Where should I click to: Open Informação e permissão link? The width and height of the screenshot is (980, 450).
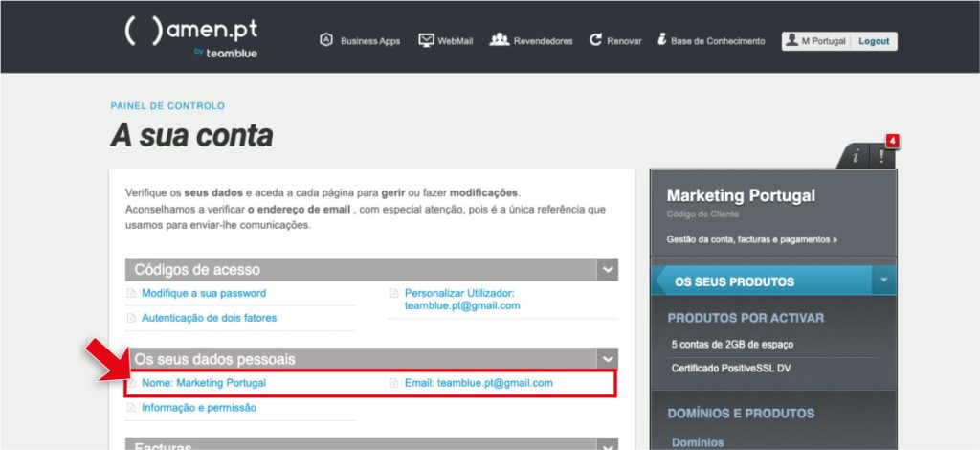tap(198, 408)
